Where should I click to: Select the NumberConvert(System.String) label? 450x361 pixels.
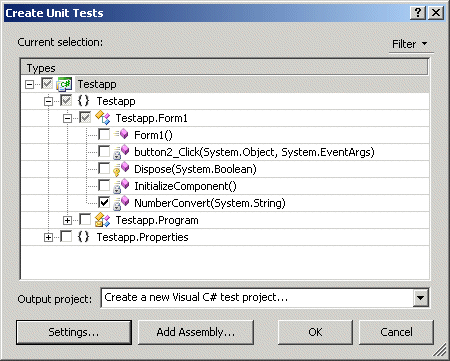point(210,203)
